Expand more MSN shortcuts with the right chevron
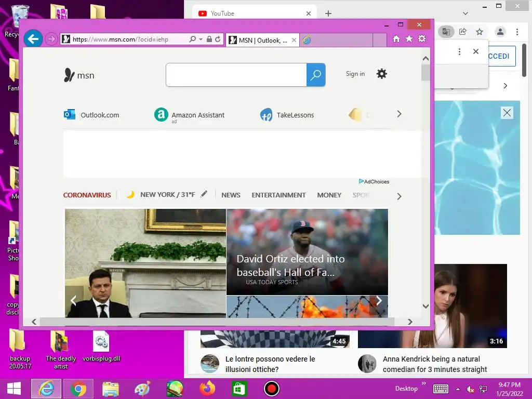This screenshot has height=399, width=532. 400,114
